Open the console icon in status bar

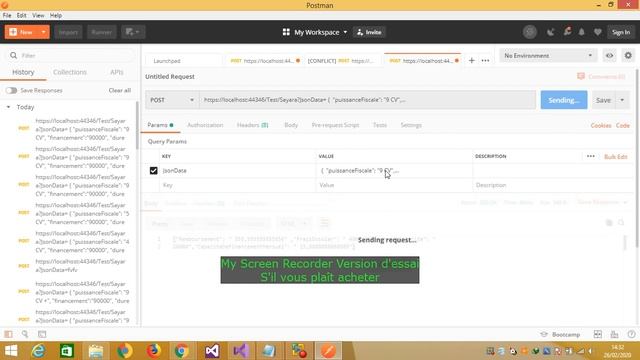point(42,334)
